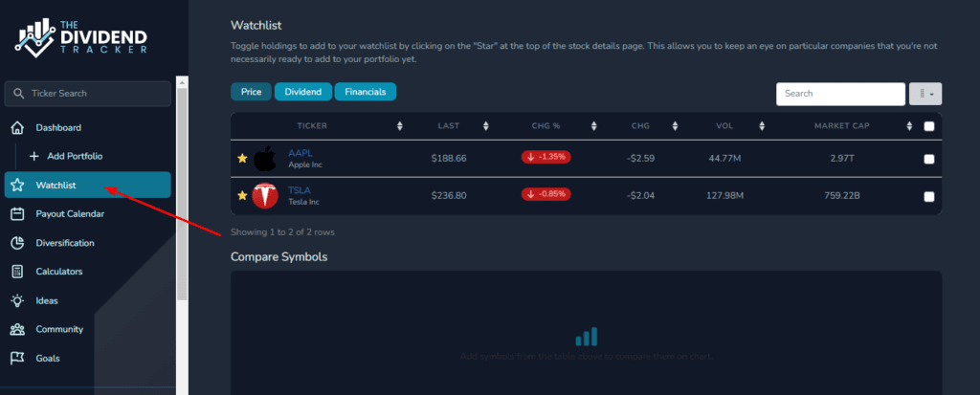980x395 pixels.
Task: Open the TSLA ticker link
Action: (x=300, y=190)
